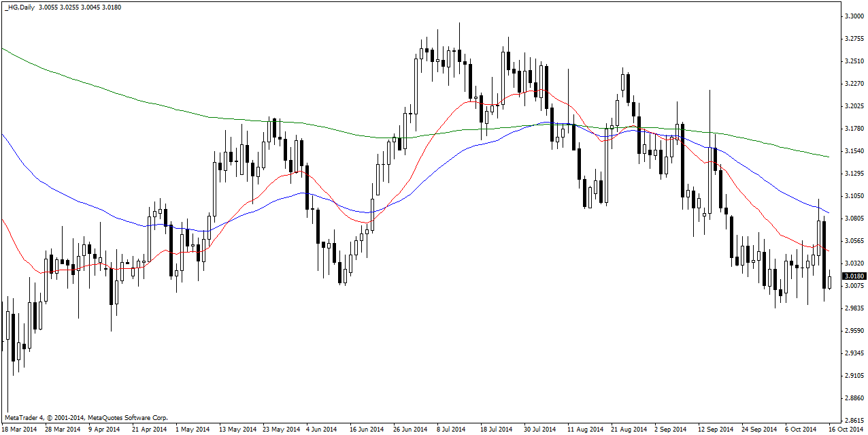
Task: Click the 3.0805 price axis label
Action: [854, 219]
